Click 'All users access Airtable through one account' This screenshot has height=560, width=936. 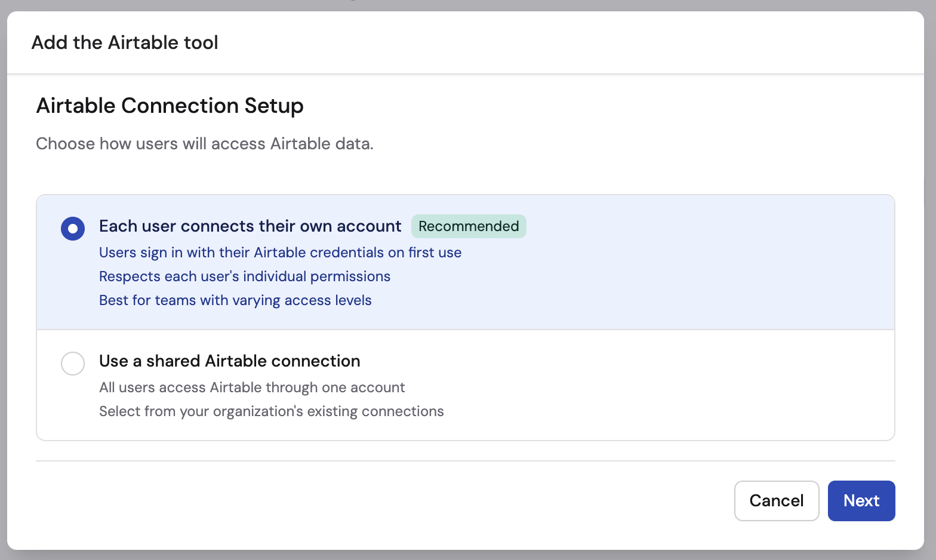pos(252,387)
